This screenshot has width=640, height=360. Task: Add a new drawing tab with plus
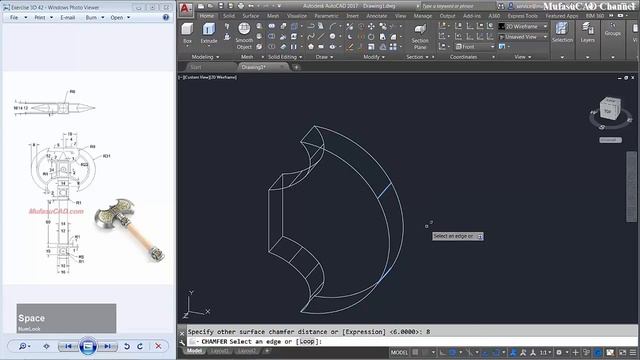[x=296, y=67]
